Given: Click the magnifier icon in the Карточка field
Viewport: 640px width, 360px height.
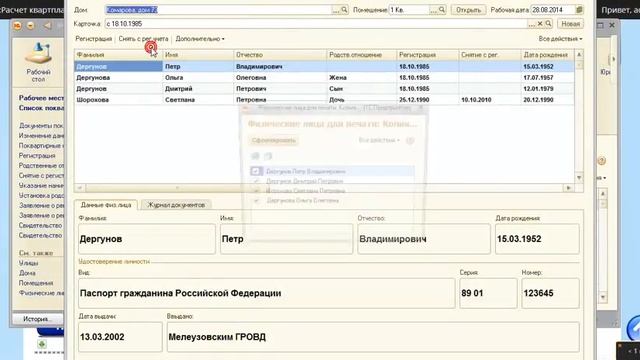Looking at the screenshot, I should tap(548, 24).
